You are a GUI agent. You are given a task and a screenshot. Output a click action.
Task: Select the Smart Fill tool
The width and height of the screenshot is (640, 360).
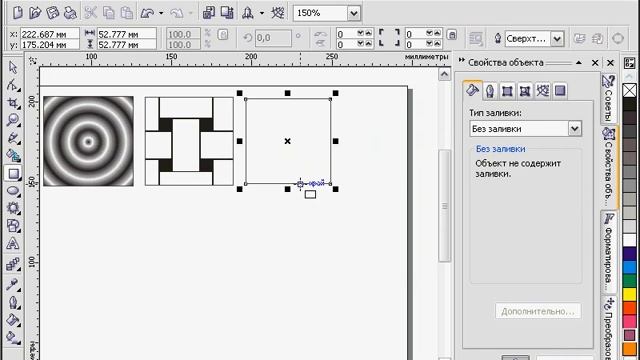coord(13,156)
